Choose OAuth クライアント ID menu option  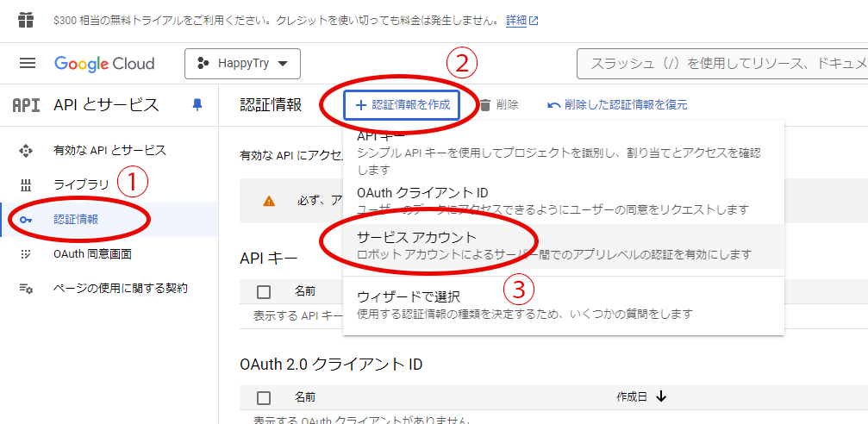click(422, 192)
